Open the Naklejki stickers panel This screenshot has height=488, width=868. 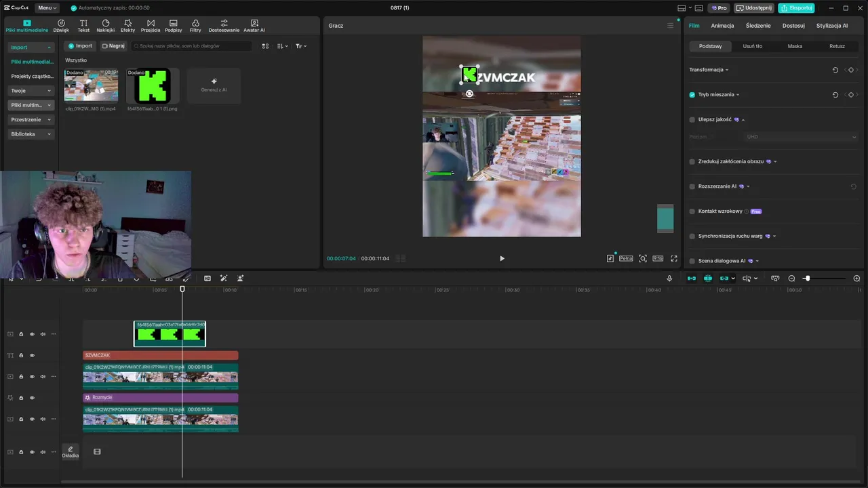click(106, 26)
